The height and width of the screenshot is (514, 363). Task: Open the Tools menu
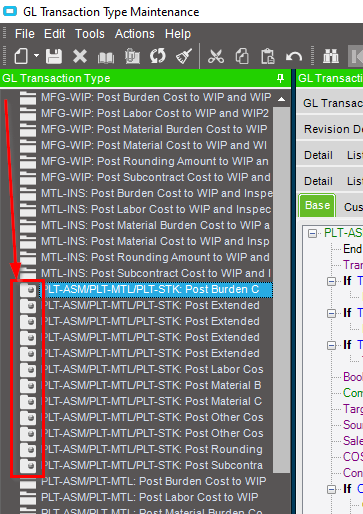click(90, 34)
